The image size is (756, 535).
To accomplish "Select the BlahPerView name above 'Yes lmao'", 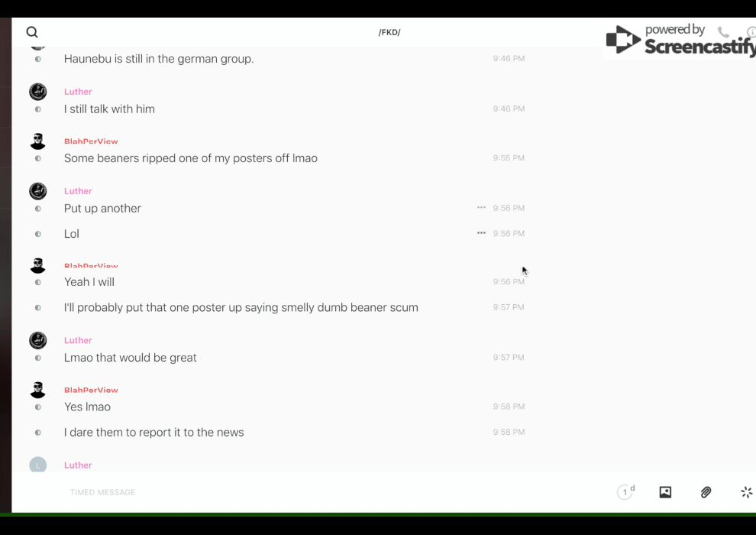I will 91,390.
